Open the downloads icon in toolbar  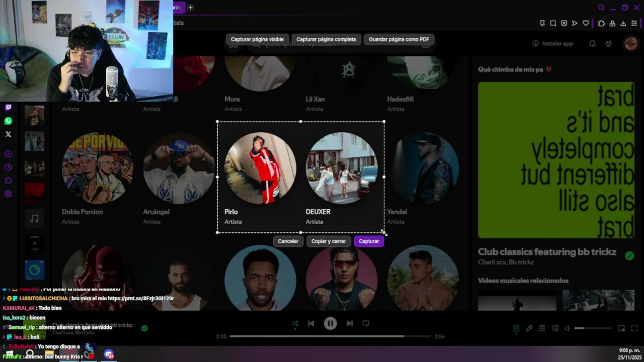(623, 23)
